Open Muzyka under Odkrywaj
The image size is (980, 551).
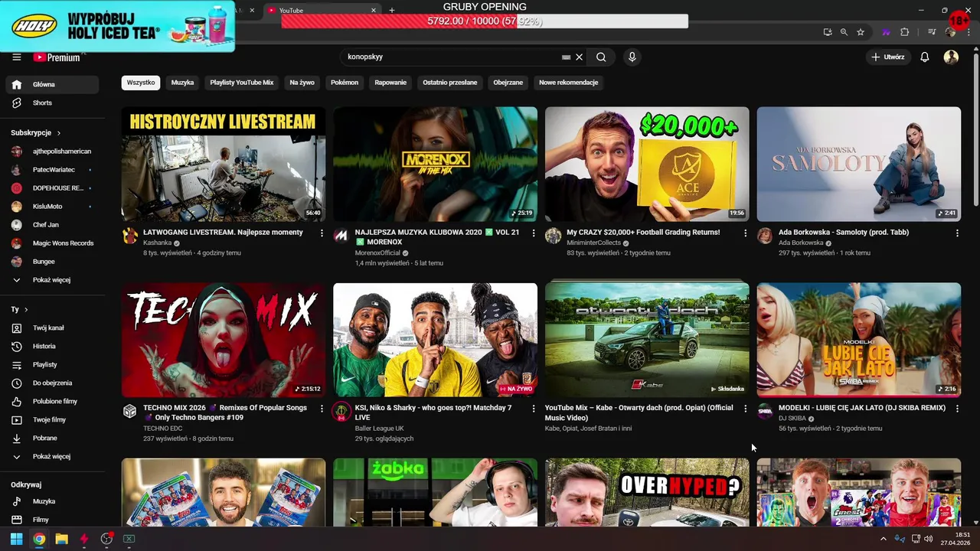(52, 502)
